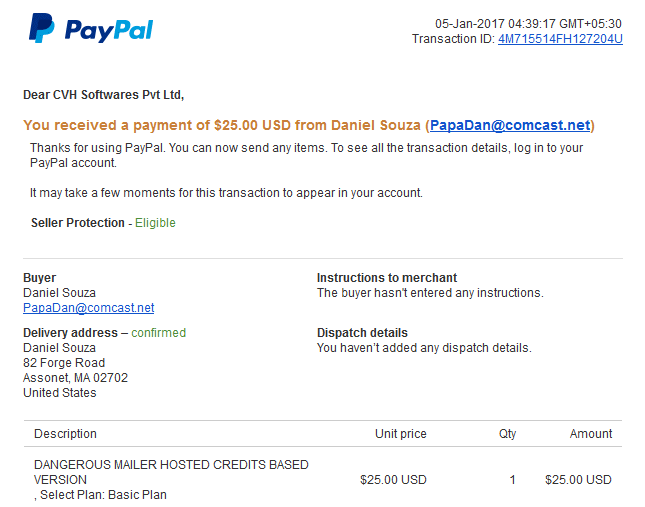645x507 pixels.
Task: Click the Eligible seller protection status
Action: (155, 223)
